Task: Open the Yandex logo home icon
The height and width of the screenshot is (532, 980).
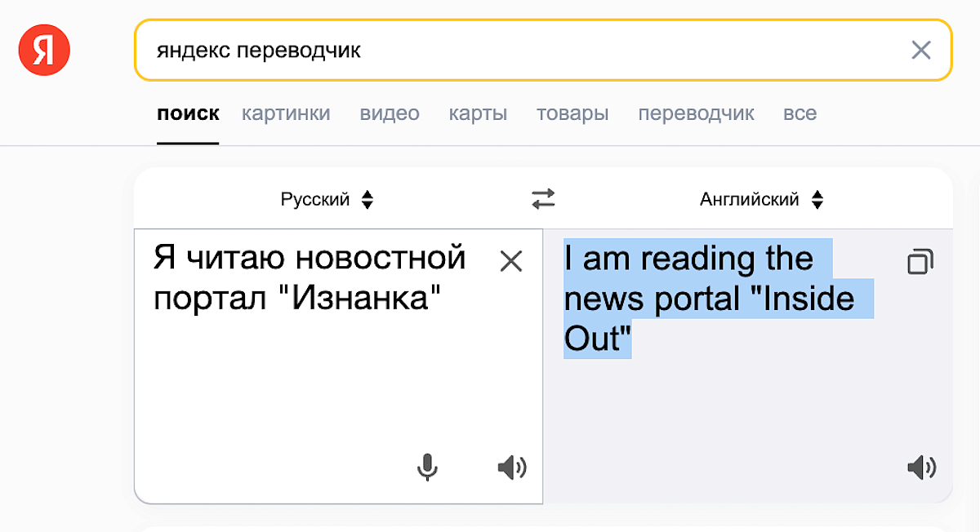Action: tap(44, 51)
